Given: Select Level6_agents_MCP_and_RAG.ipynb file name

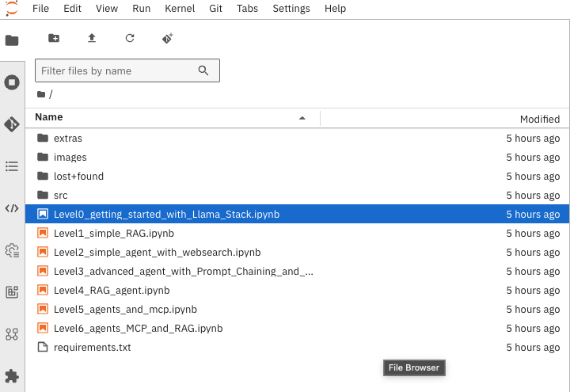Looking at the screenshot, I should tap(138, 329).
